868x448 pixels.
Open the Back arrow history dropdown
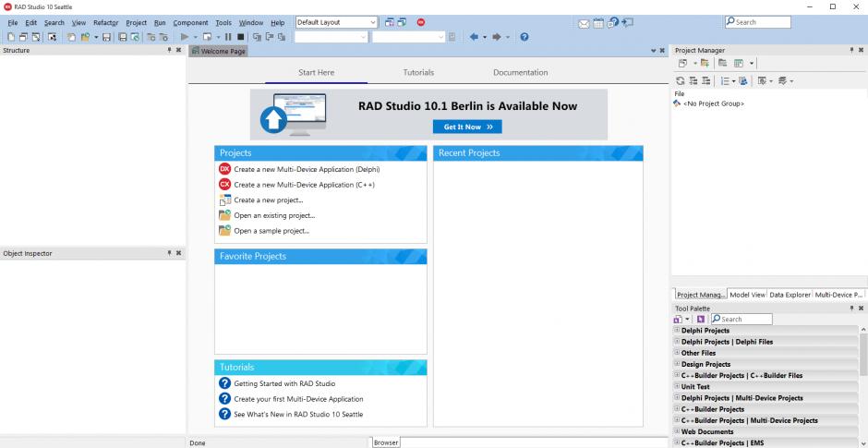[485, 37]
